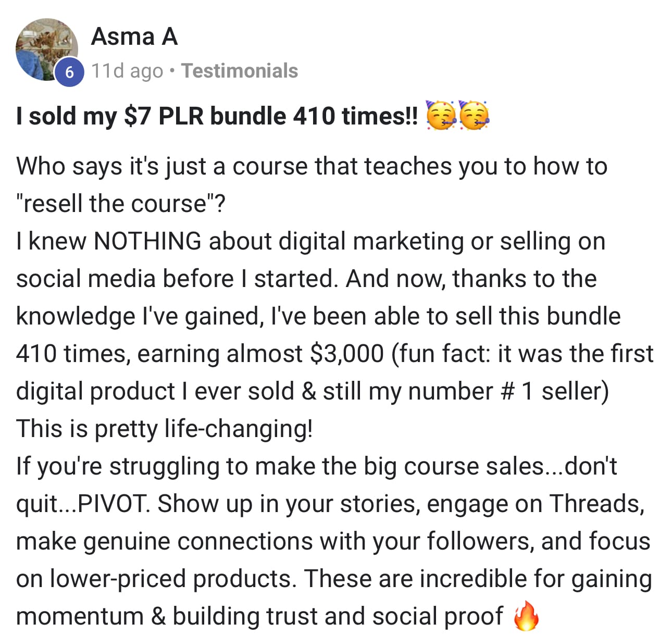The height and width of the screenshot is (635, 672).
Task: Click the "11d ago" timestamp
Action: [127, 71]
